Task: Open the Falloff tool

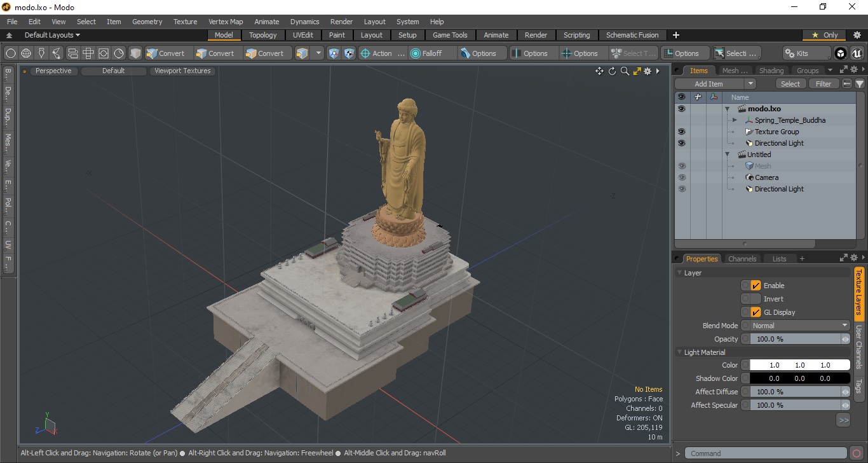Action: pyautogui.click(x=432, y=53)
